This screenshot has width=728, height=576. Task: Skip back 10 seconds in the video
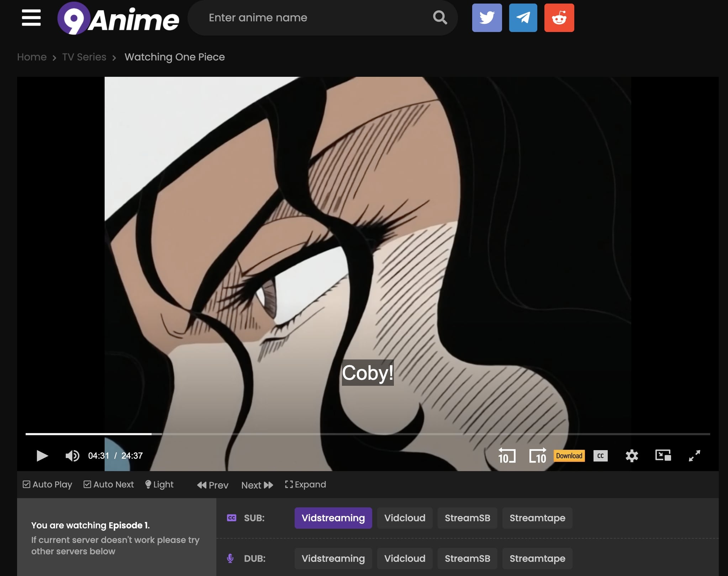506,456
